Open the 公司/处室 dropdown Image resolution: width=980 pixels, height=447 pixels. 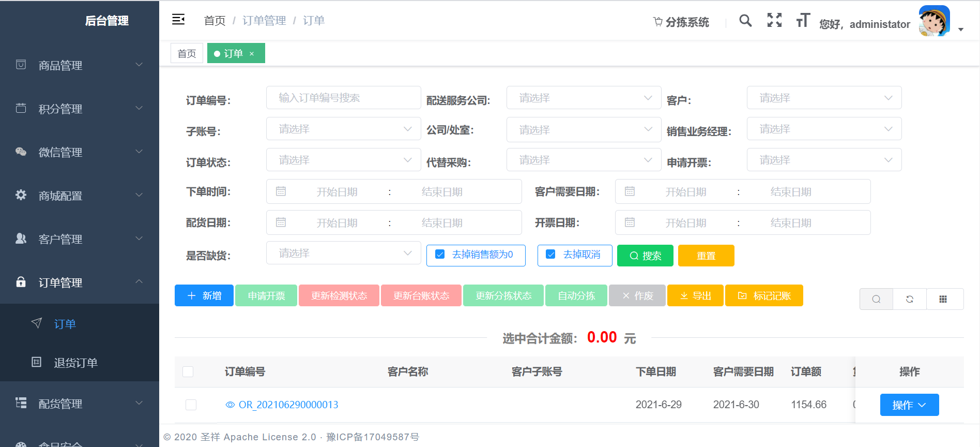click(584, 129)
